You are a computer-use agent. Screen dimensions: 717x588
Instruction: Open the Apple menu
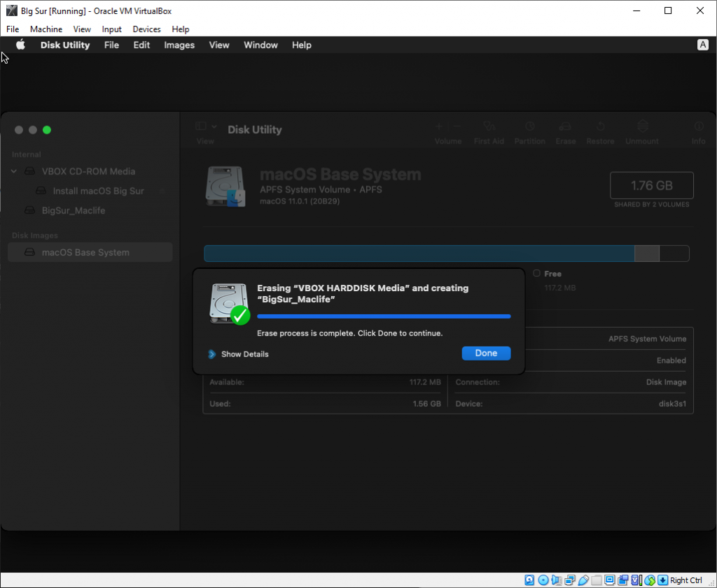[20, 45]
